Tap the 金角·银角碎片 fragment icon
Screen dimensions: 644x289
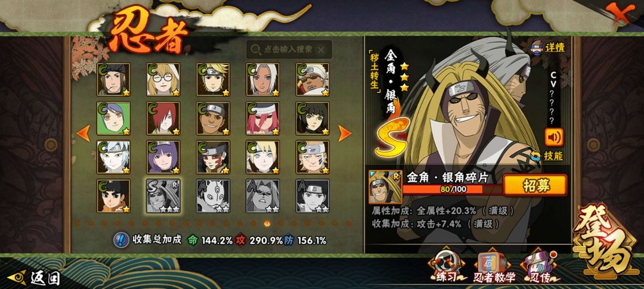385,187
